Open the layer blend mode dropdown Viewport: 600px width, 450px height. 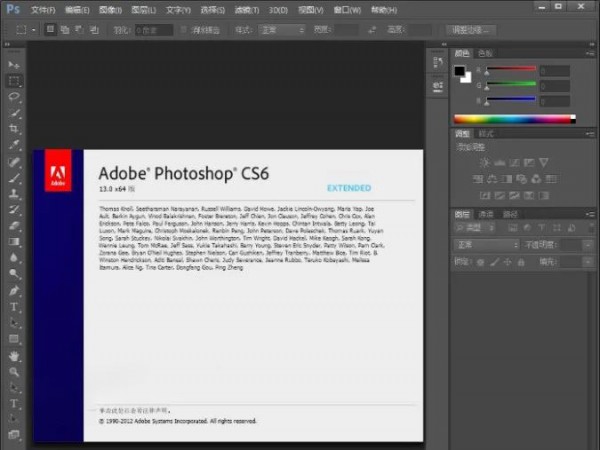point(486,245)
